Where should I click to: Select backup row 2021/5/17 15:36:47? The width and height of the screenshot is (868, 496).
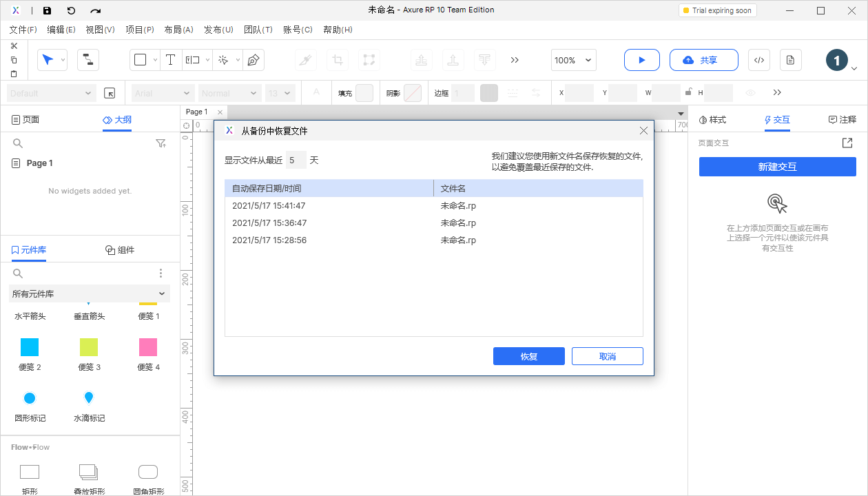tap(434, 223)
